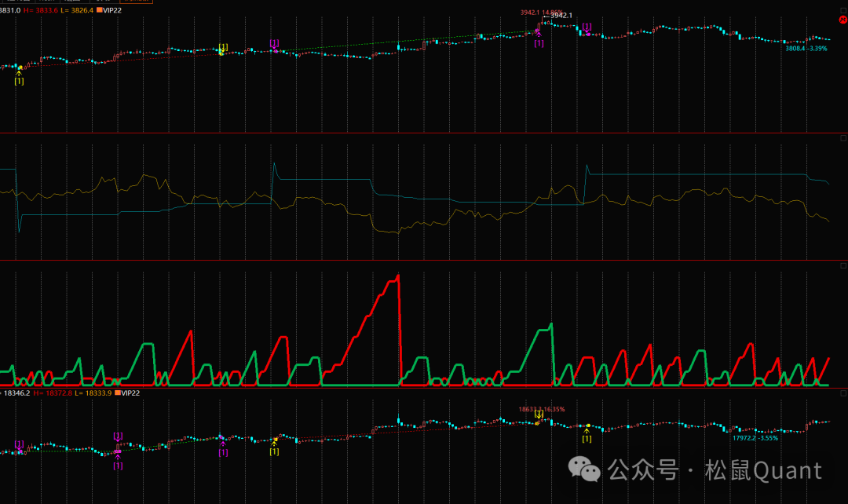Click the tallest red peak in the oscillator
The height and width of the screenshot is (504, 848).
[398, 277]
